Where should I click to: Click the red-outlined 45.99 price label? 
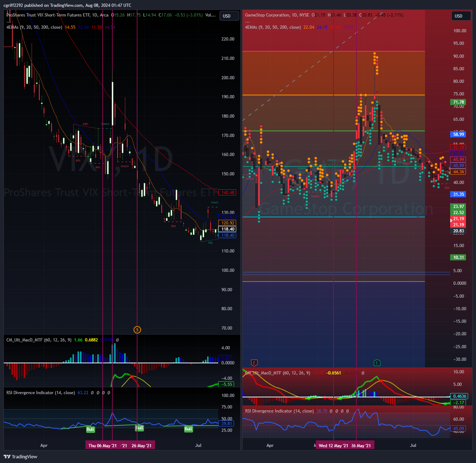point(458,160)
